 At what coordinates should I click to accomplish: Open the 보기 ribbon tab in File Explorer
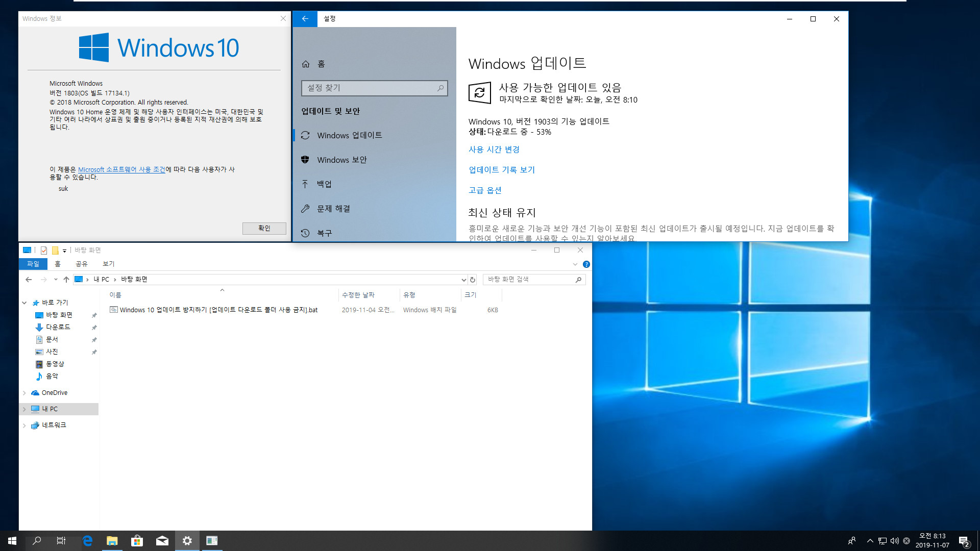click(x=109, y=264)
